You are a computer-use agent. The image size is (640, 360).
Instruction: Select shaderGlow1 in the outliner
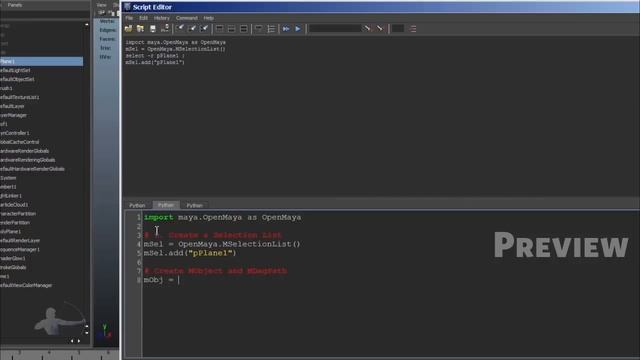13,258
